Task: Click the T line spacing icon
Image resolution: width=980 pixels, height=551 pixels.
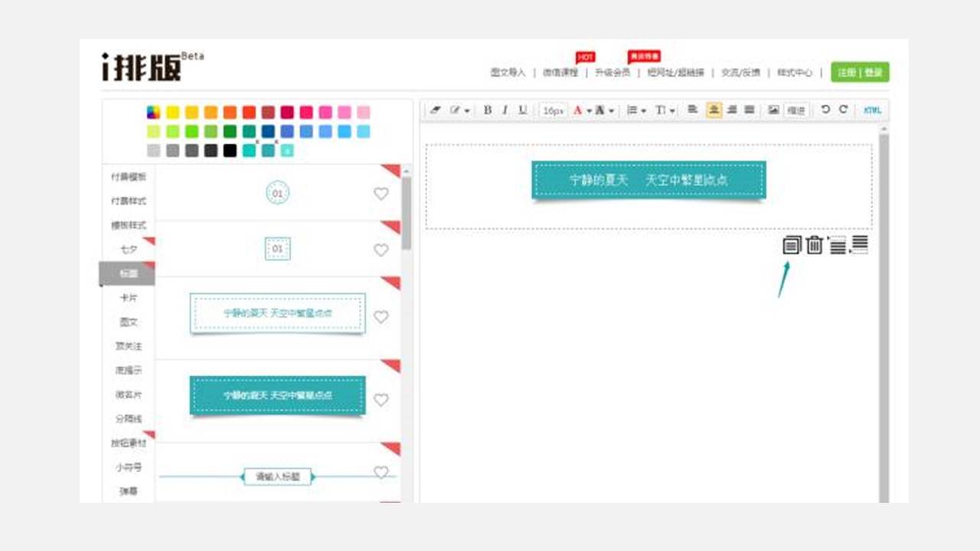Action: coord(661,110)
